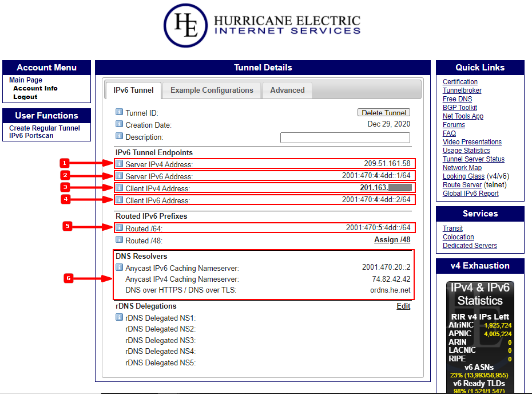Click the Server IPv6 value 2001:470:4:4dd::1/64
Screen dimensions: 532x394
click(x=376, y=176)
